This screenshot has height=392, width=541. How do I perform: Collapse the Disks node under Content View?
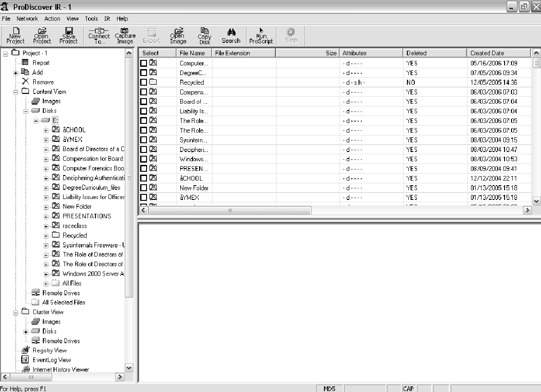(x=25, y=111)
